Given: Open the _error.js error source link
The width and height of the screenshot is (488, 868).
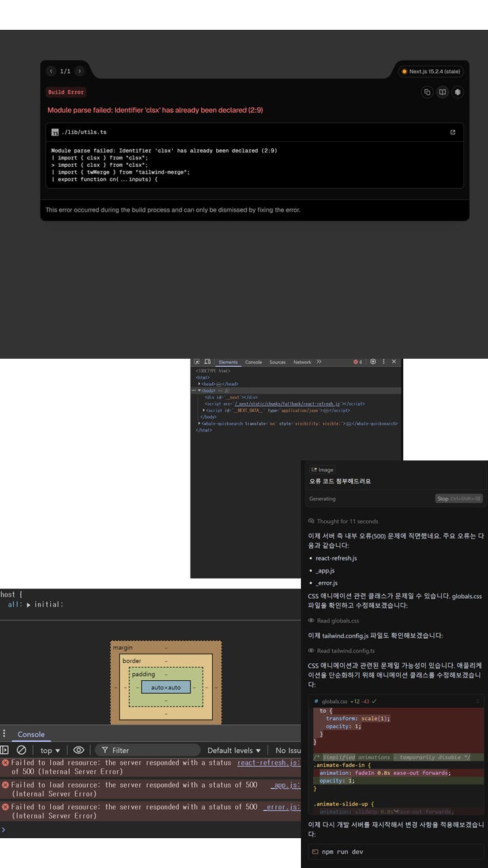Looking at the screenshot, I should [x=283, y=807].
